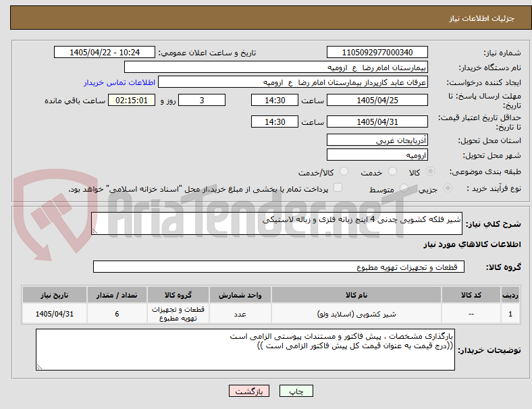
Task: Click the remaining days field showing 3
Action: [202, 100]
